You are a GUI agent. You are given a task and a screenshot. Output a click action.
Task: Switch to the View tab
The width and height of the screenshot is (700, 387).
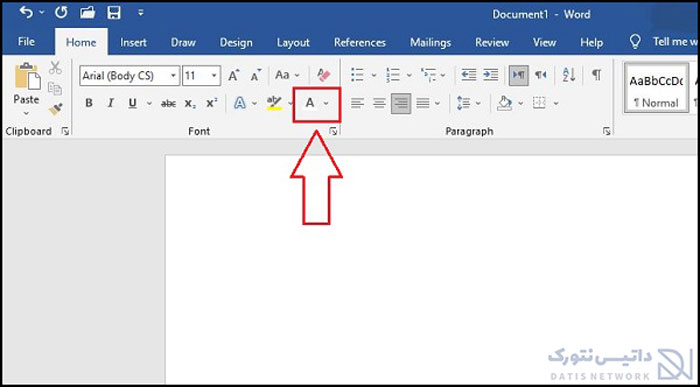(544, 42)
